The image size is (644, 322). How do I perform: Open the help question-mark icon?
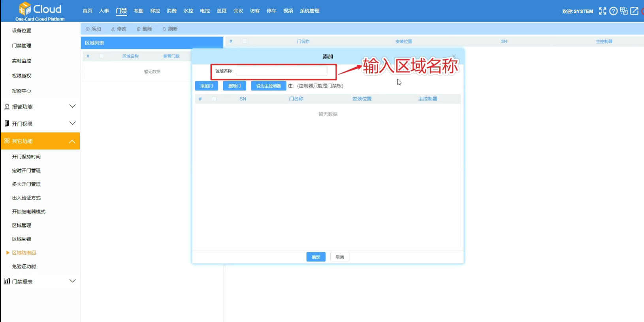613,11
